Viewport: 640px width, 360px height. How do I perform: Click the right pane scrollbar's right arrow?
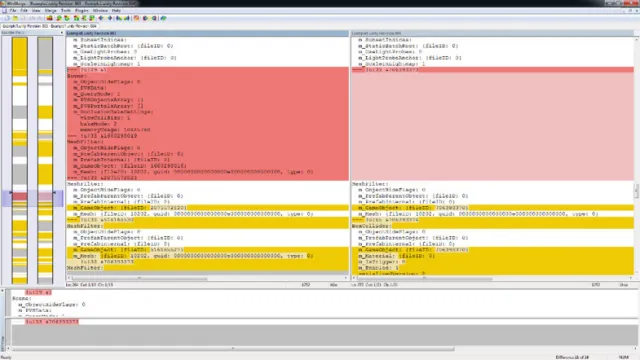coord(631,279)
